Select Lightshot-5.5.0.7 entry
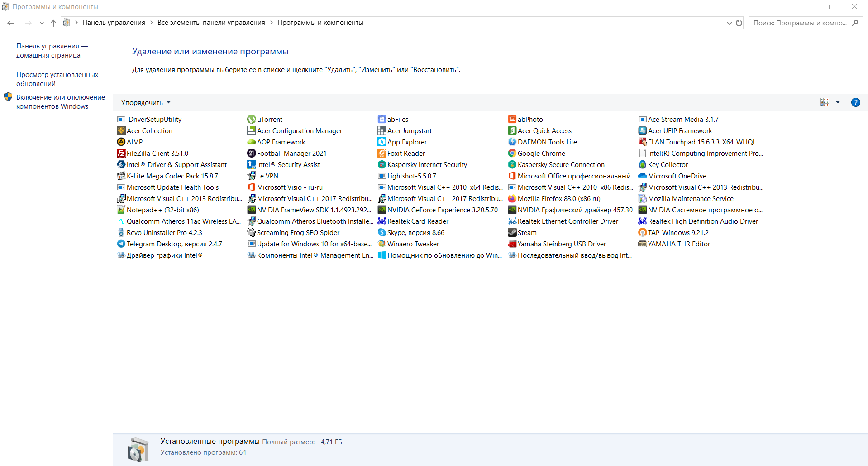The height and width of the screenshot is (466, 868). pos(407,176)
